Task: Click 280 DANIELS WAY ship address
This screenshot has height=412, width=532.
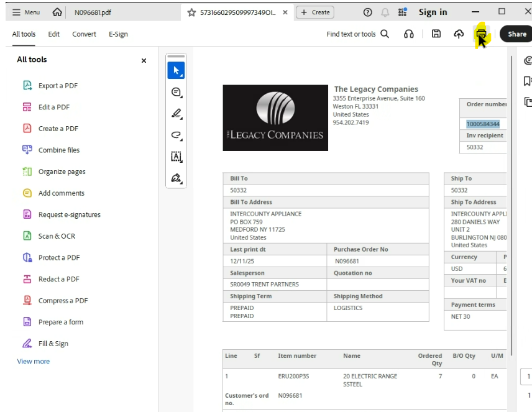Action: tap(475, 222)
